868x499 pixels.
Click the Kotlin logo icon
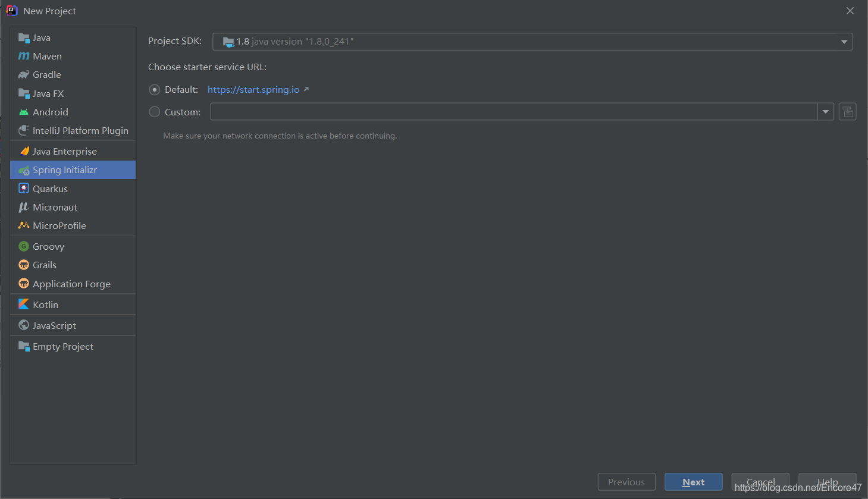[24, 304]
